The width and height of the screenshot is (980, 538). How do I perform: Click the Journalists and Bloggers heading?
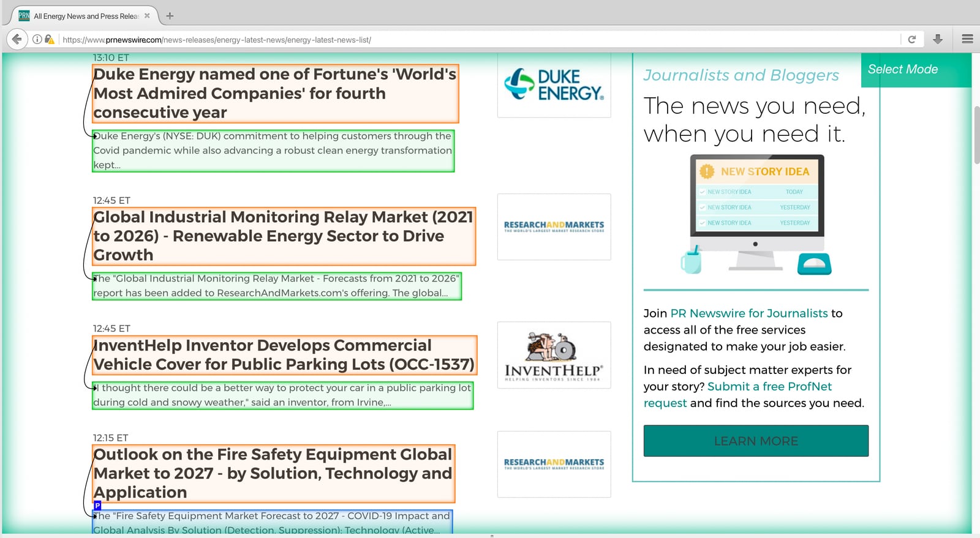741,75
